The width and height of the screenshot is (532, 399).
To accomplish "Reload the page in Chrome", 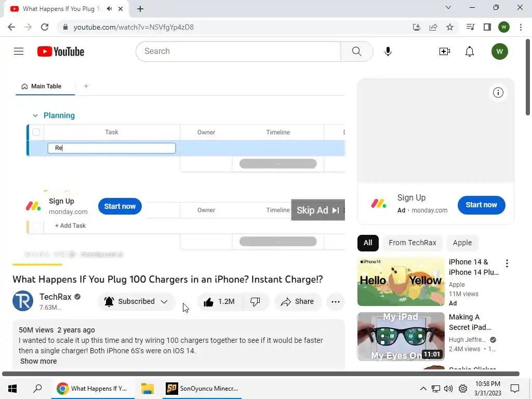I will point(45,27).
